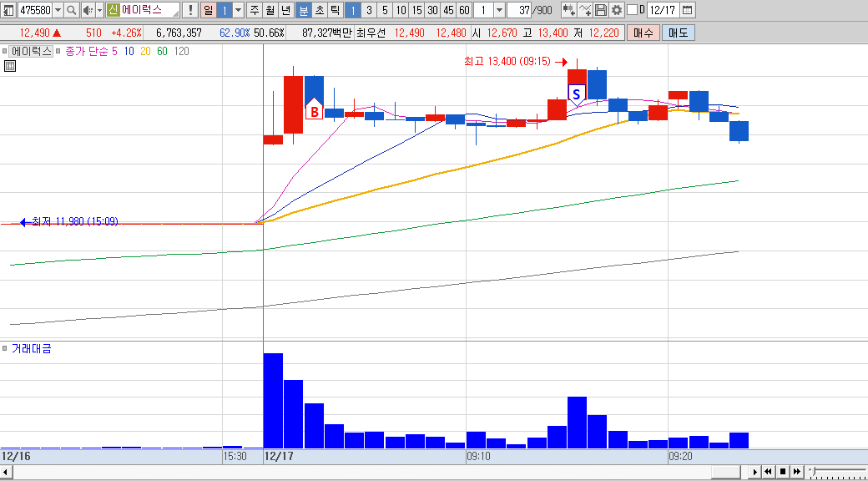Viewport: 868px width, 481px height.
Task: Click the playback speed slider at bottom right
Action: pyautogui.click(x=837, y=472)
